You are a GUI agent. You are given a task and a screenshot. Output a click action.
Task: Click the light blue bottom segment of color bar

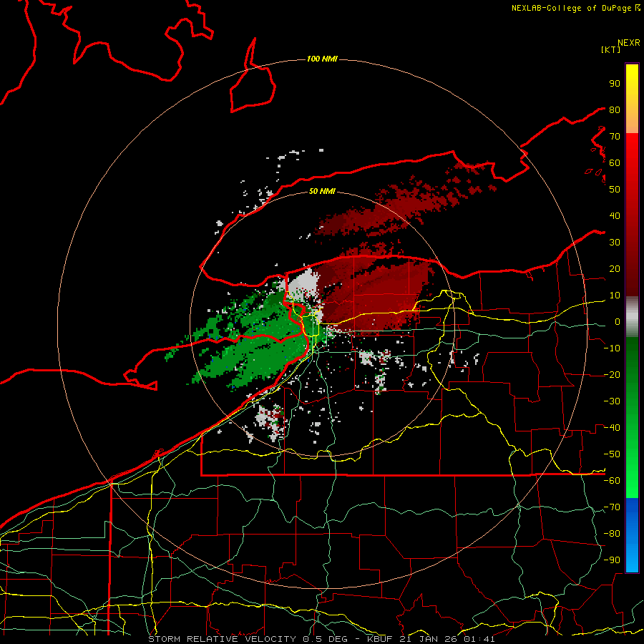632,560
